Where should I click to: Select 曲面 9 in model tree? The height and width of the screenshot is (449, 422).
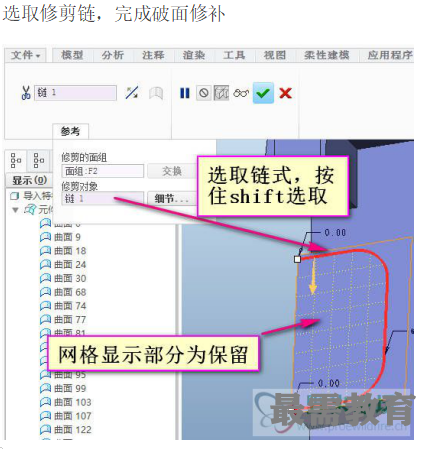point(67,237)
